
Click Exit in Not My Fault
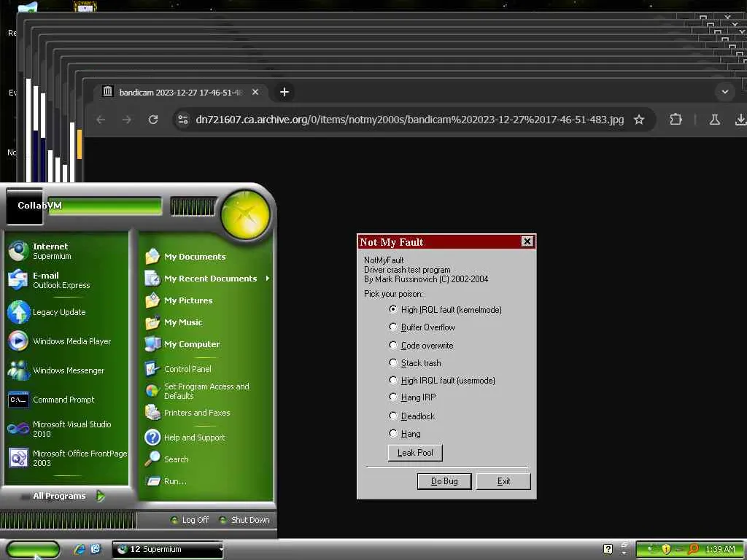tap(503, 481)
